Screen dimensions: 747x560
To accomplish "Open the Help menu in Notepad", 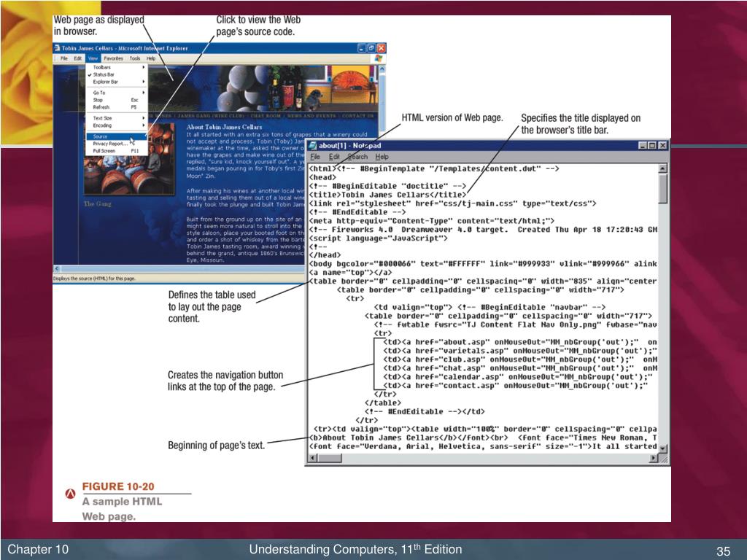I will pos(382,157).
